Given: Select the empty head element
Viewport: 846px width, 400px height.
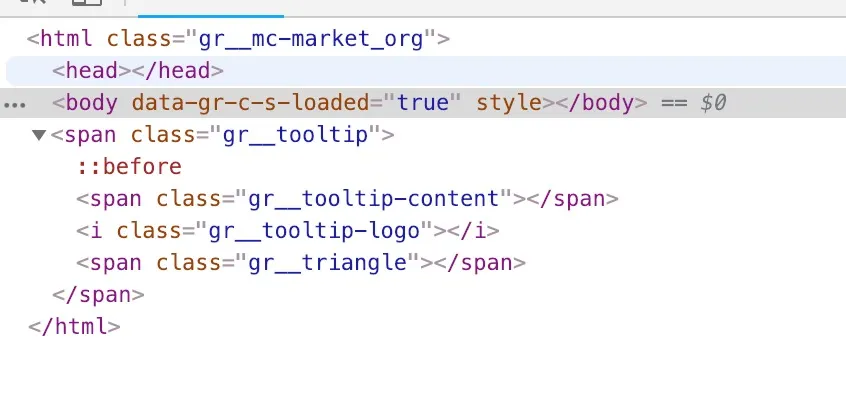Looking at the screenshot, I should tap(138, 71).
